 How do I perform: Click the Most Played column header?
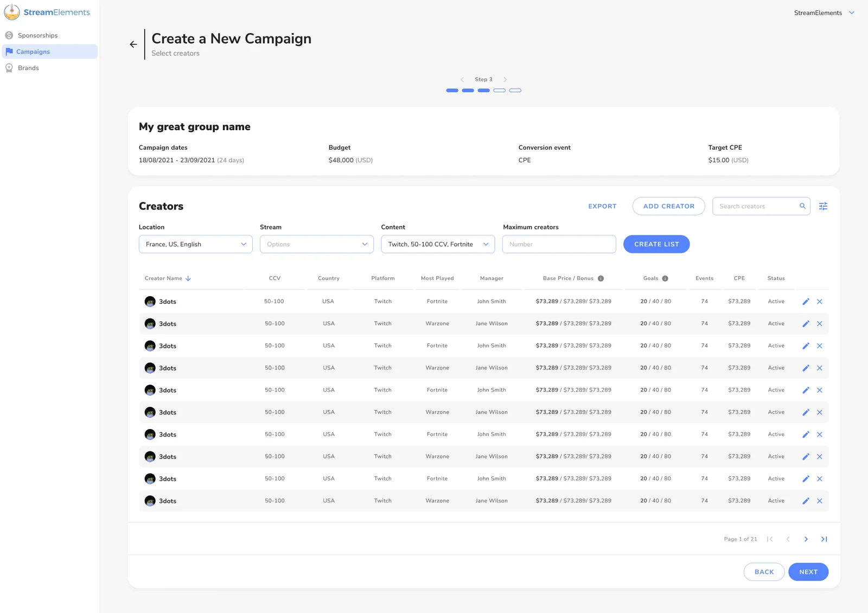pyautogui.click(x=437, y=278)
